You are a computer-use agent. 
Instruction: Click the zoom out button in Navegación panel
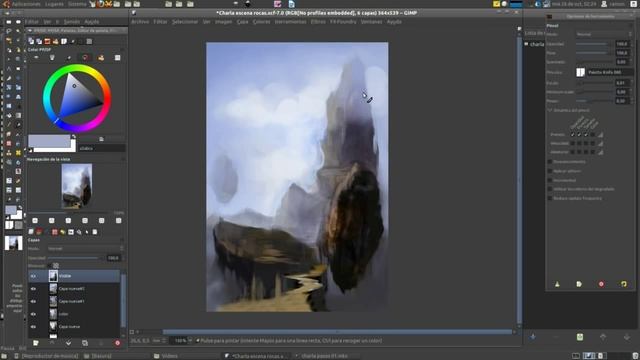coord(35,220)
